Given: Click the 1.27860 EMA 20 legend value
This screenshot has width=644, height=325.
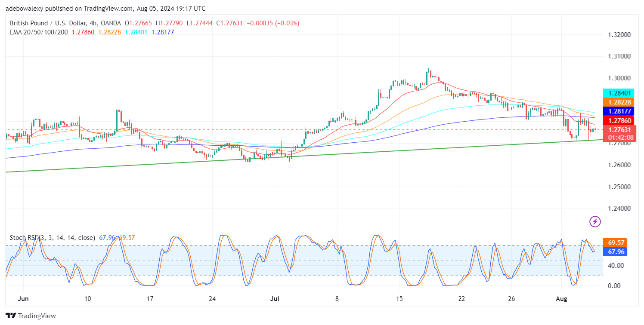Looking at the screenshot, I should point(83,32).
